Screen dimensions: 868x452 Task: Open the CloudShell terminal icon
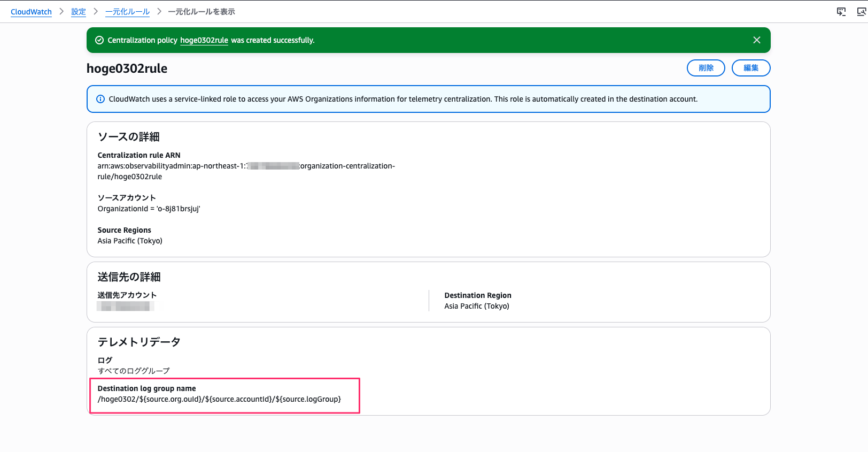[841, 12]
